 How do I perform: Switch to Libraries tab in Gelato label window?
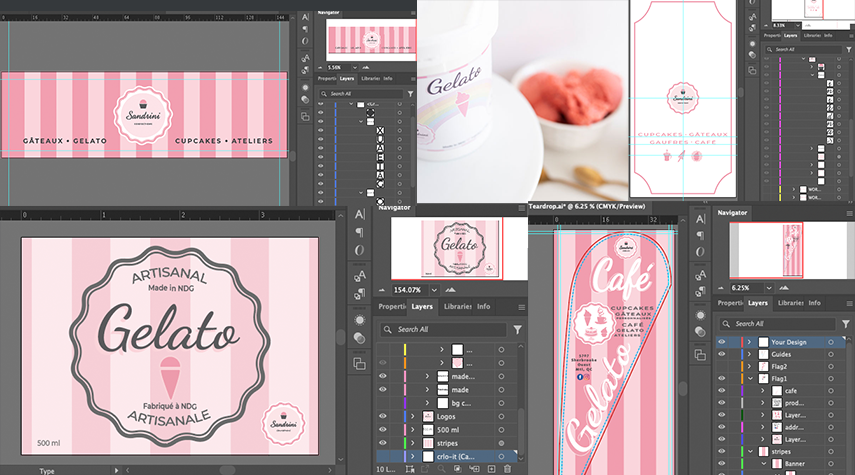[x=457, y=306]
